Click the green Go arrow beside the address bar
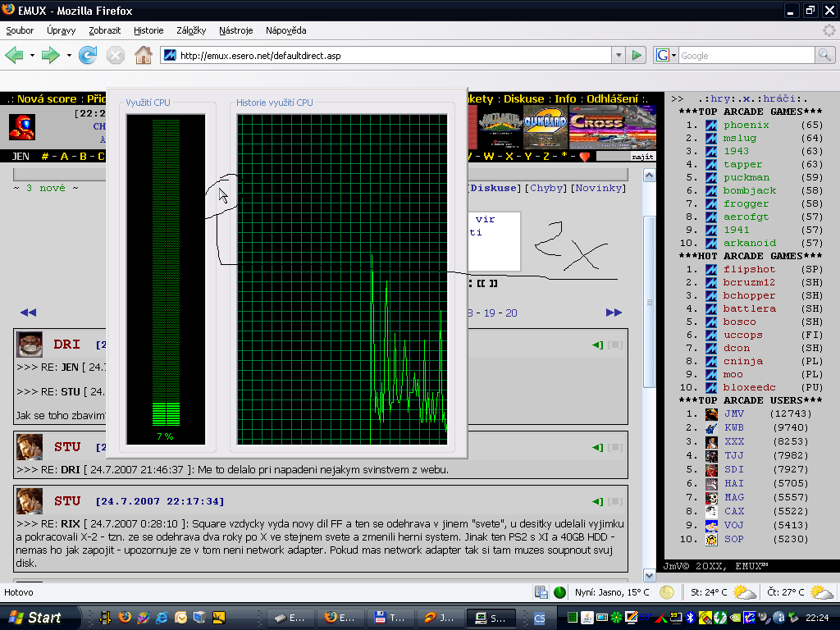The height and width of the screenshot is (630, 840). pyautogui.click(x=636, y=55)
